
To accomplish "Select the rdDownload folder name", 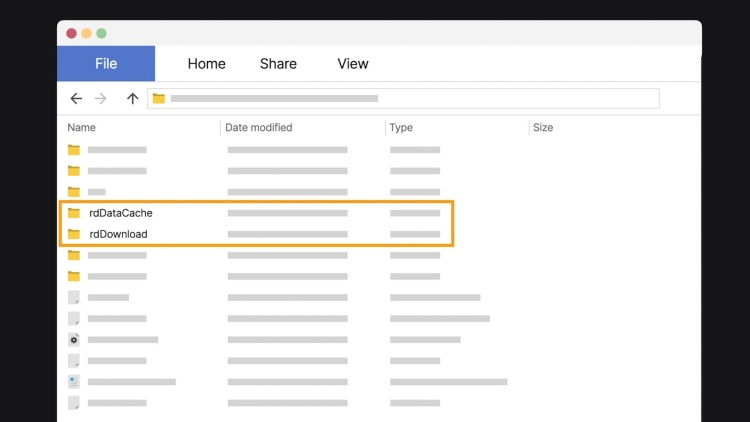I will (119, 234).
